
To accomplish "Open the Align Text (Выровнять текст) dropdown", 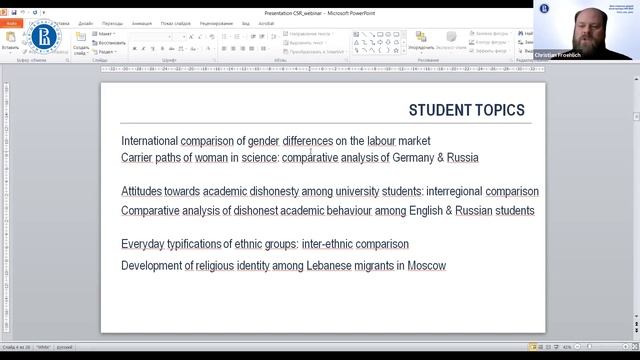I will tap(305, 42).
